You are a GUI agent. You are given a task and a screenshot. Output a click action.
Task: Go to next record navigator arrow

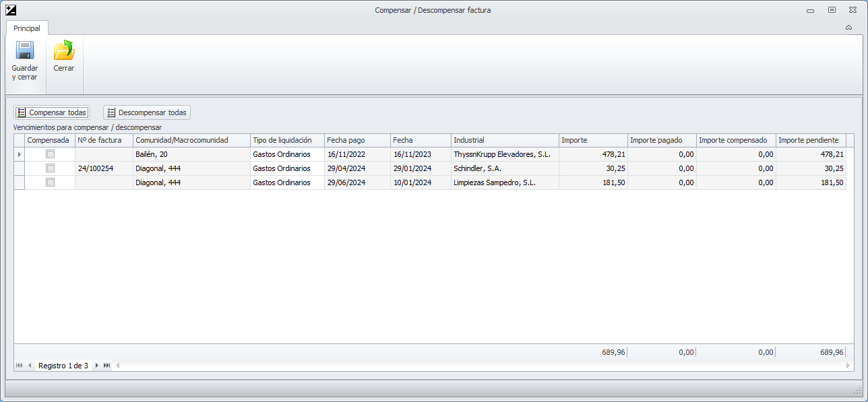(x=97, y=366)
